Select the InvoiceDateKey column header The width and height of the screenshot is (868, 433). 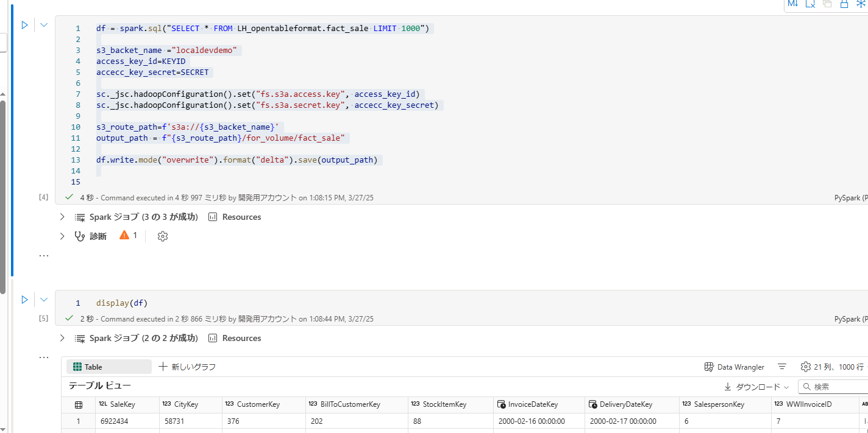coord(539,404)
